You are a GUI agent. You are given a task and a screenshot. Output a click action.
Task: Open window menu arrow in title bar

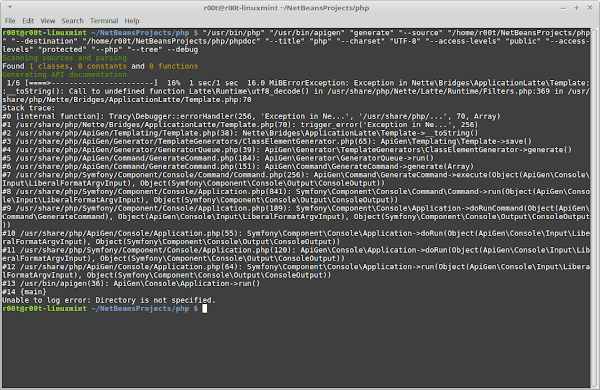10,7
